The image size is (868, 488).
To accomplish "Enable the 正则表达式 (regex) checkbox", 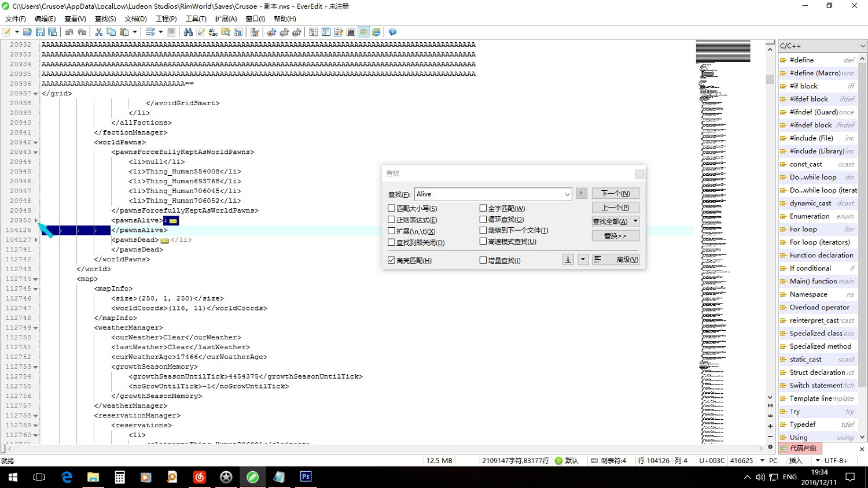I will pos(392,220).
